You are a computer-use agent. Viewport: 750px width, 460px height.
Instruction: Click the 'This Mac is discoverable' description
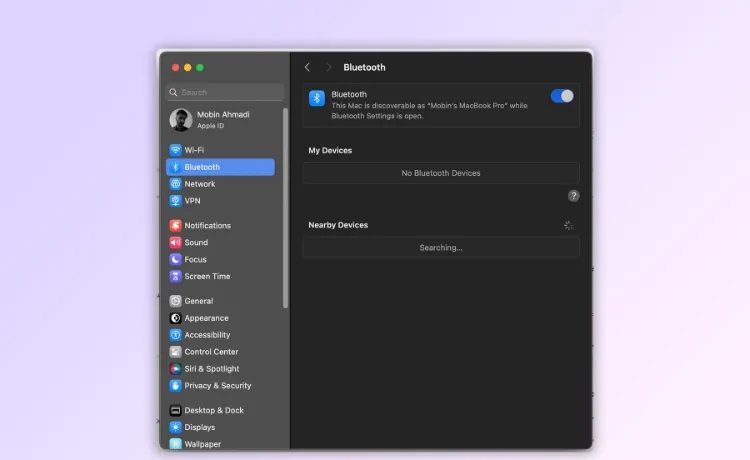coord(429,110)
